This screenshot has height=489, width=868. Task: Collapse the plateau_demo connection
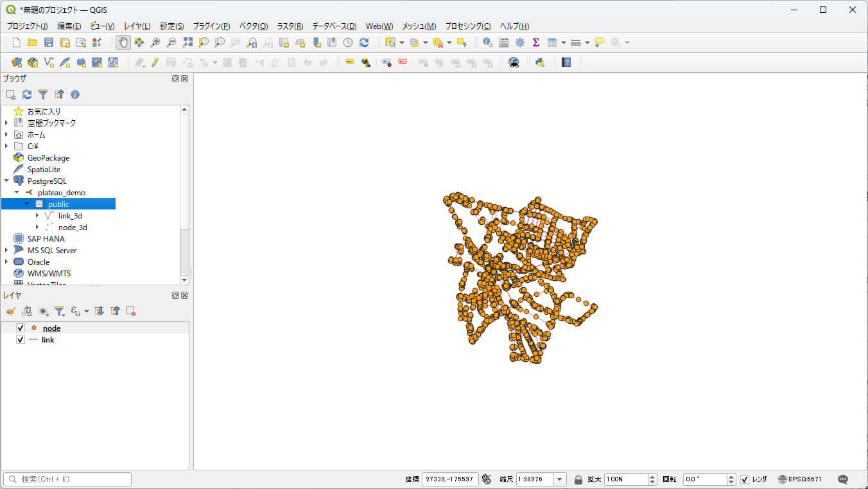17,192
